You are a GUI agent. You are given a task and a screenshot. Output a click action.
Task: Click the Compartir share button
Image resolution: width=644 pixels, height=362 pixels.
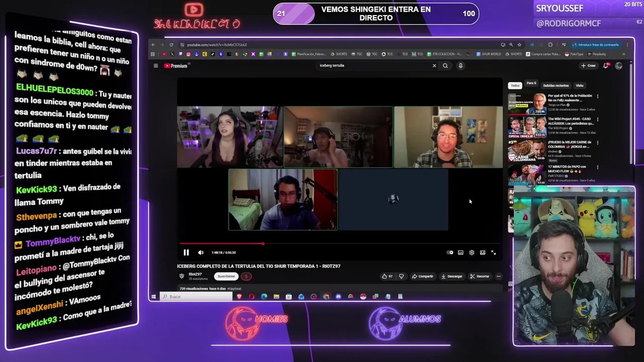coord(423,276)
